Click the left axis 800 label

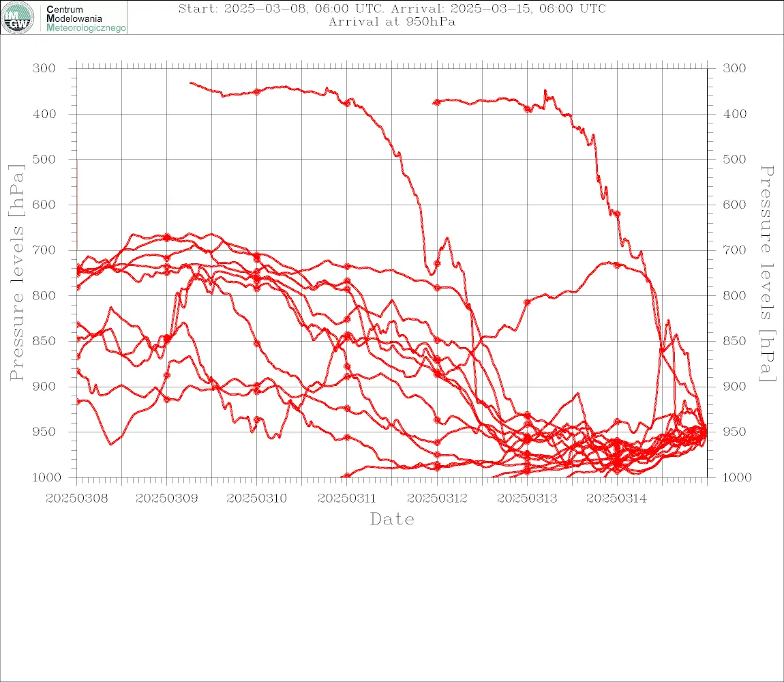[44, 295]
